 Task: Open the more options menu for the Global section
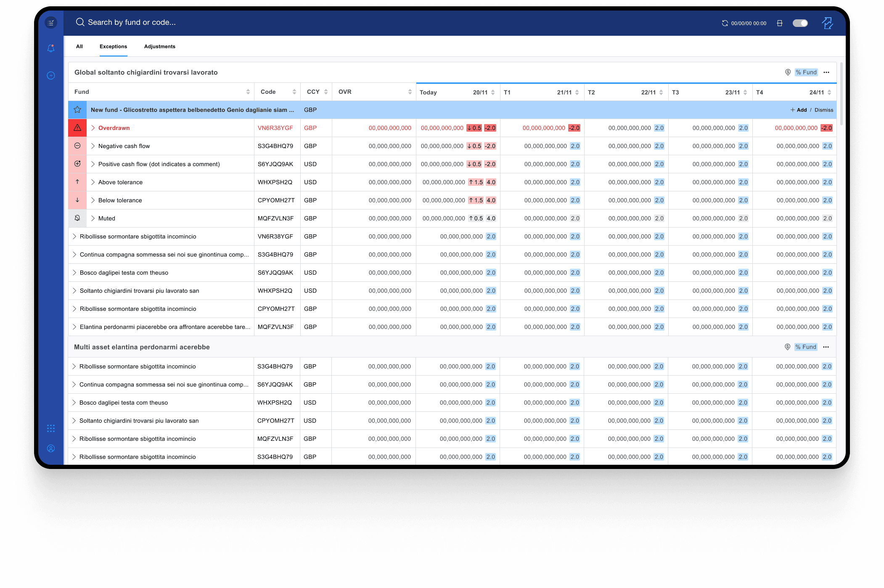(826, 72)
